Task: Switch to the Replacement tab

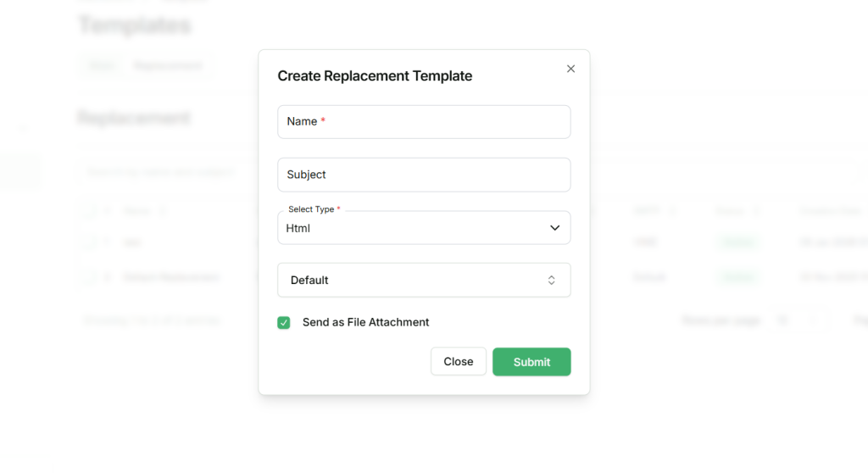Action: pyautogui.click(x=166, y=65)
